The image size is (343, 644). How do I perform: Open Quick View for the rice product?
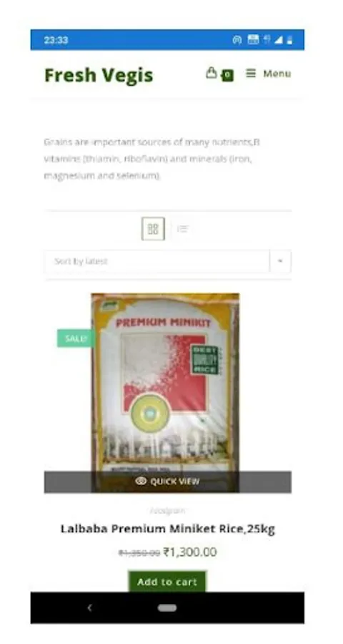coord(168,482)
